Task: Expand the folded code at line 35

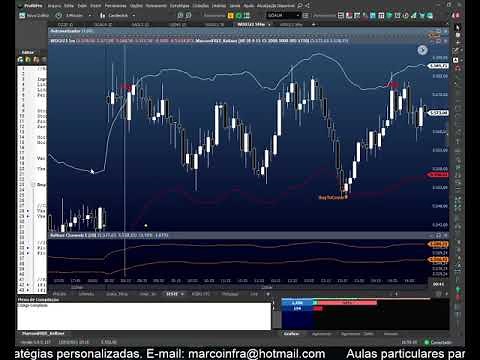Action: [28, 248]
